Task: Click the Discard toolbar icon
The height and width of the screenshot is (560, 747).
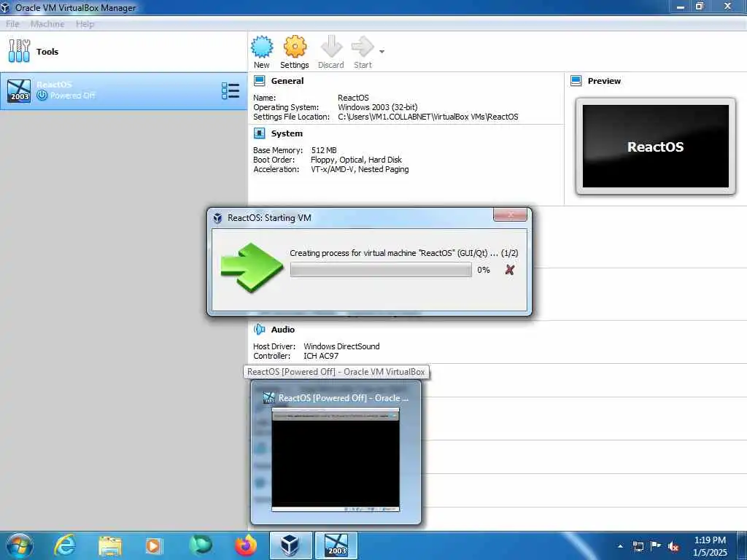Action: point(331,47)
